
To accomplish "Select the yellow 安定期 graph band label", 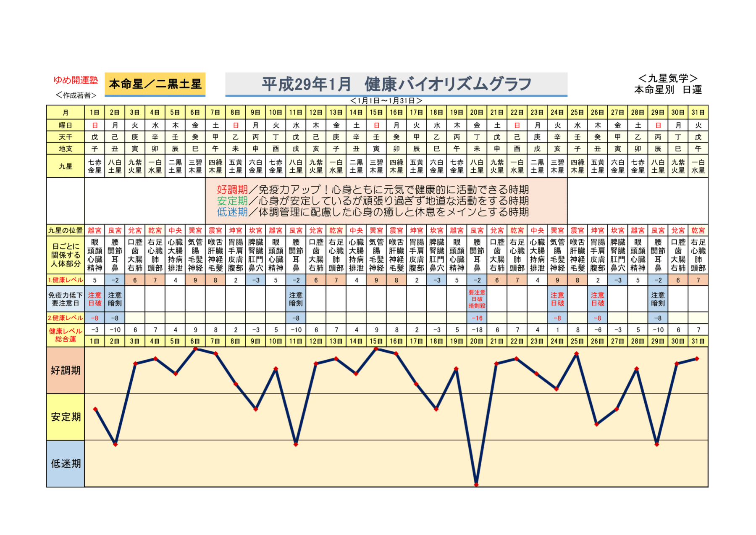I will (x=66, y=417).
